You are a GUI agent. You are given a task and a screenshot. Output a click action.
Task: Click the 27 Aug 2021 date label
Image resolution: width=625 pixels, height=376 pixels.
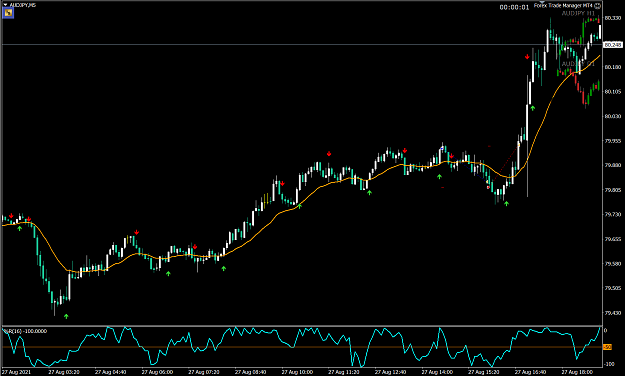coord(16,372)
